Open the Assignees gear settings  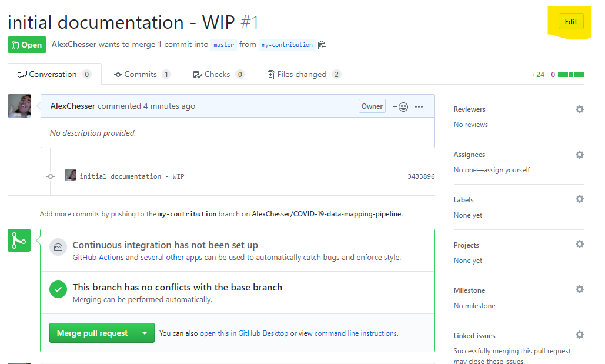pos(580,155)
